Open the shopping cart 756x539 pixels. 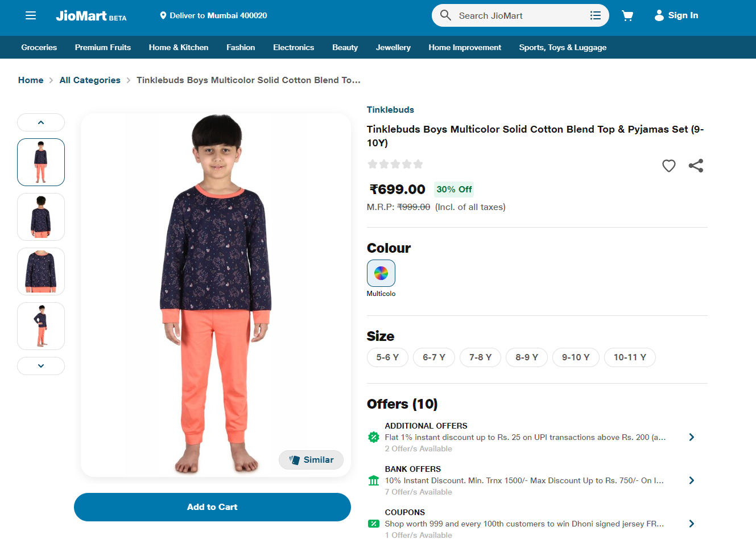point(627,15)
